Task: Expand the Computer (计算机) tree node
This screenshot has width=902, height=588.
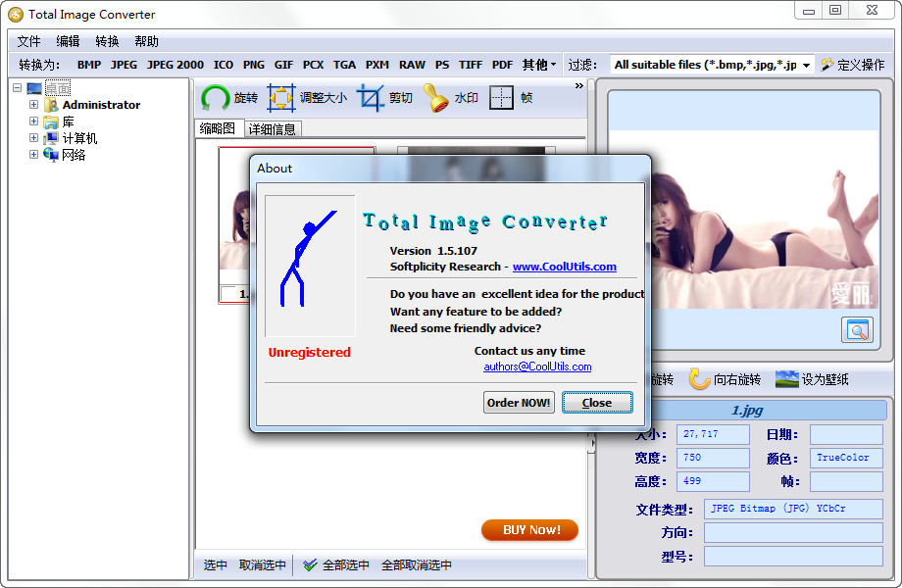Action: click(x=33, y=138)
